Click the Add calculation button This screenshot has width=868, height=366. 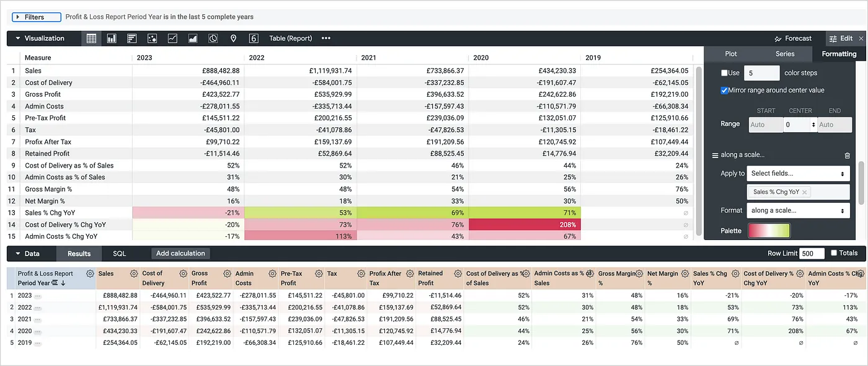click(180, 253)
